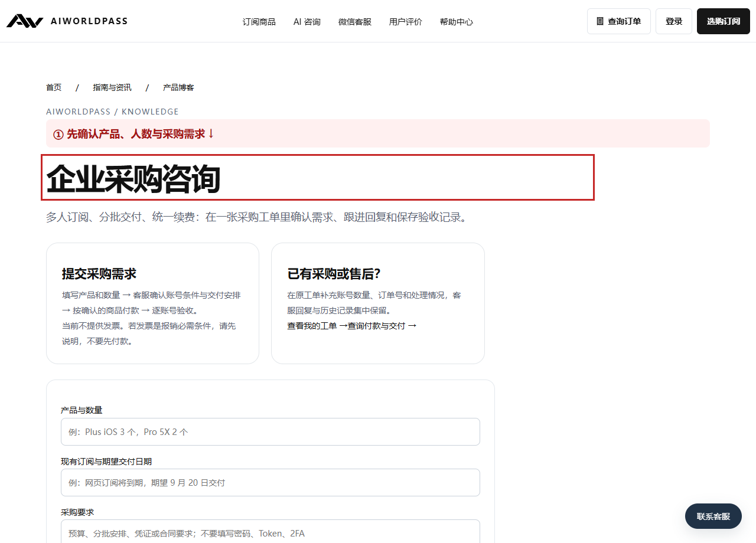Screen dimensions: 756x543
Task: Click the AIWORLDPASS brand name text
Action: point(89,21)
